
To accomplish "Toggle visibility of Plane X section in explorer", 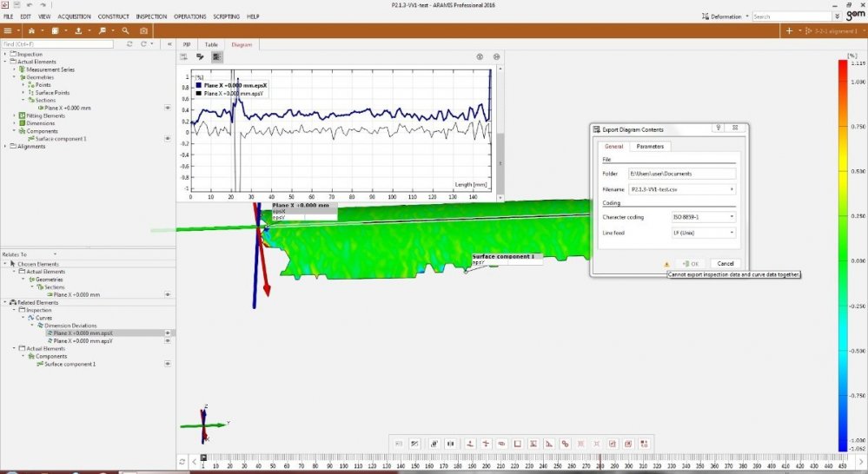I will 167,108.
